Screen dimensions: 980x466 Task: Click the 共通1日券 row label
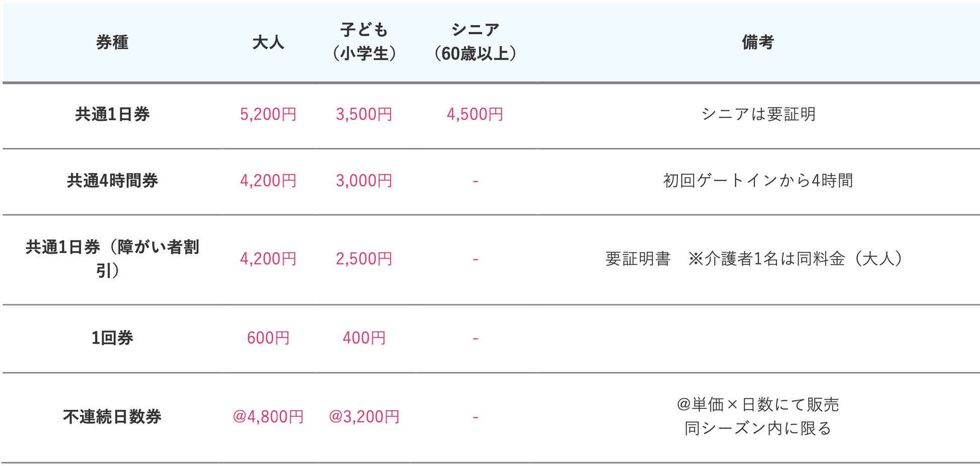click(112, 114)
